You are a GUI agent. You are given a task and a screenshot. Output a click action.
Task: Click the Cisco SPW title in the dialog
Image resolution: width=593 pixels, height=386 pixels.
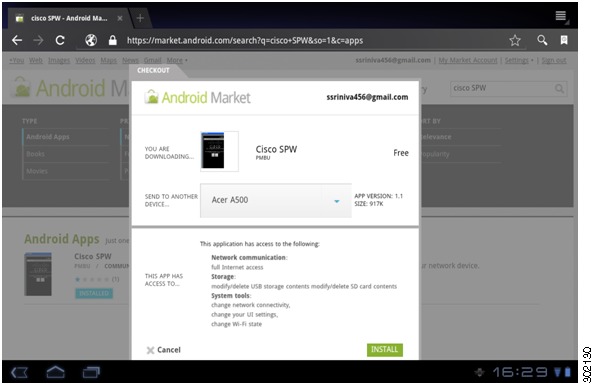(276, 149)
